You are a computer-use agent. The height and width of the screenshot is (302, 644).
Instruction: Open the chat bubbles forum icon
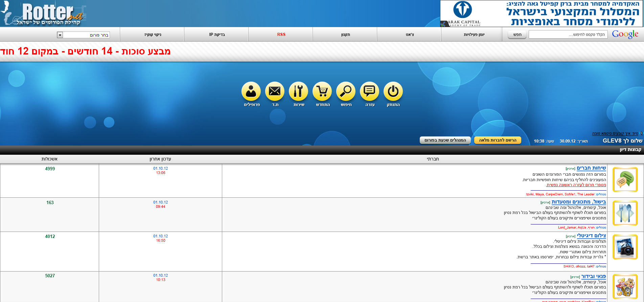pyautogui.click(x=625, y=179)
